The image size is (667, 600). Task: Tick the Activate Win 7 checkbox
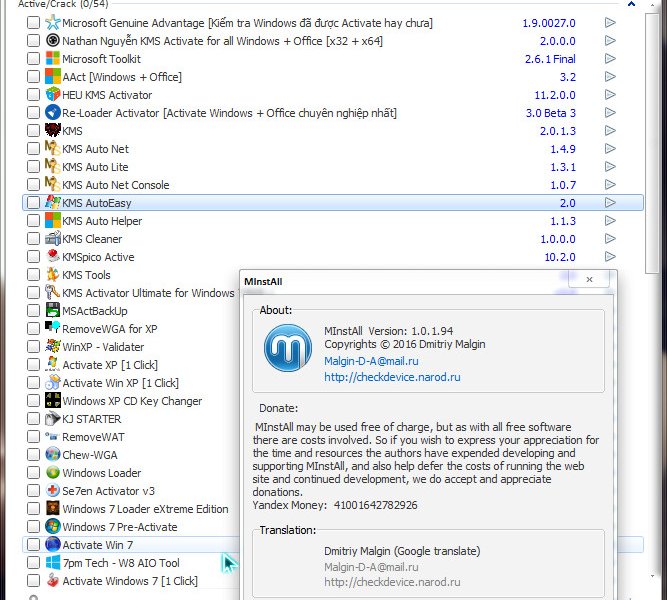pos(33,544)
